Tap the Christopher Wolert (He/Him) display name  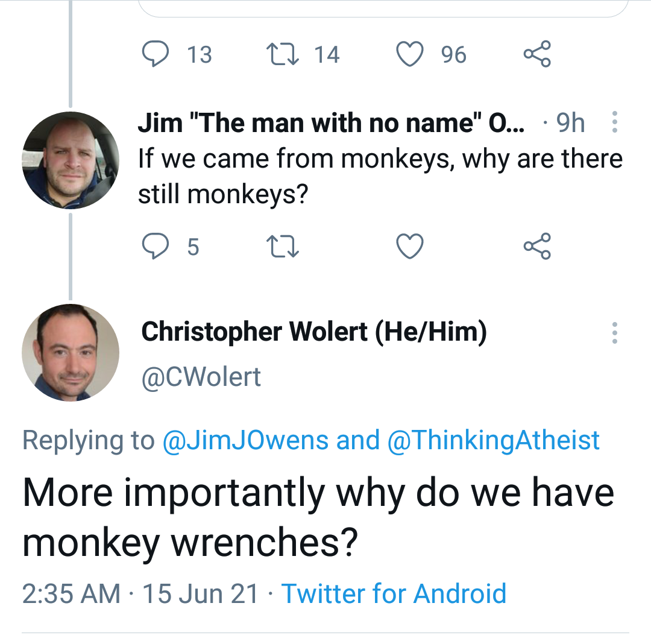(x=313, y=332)
